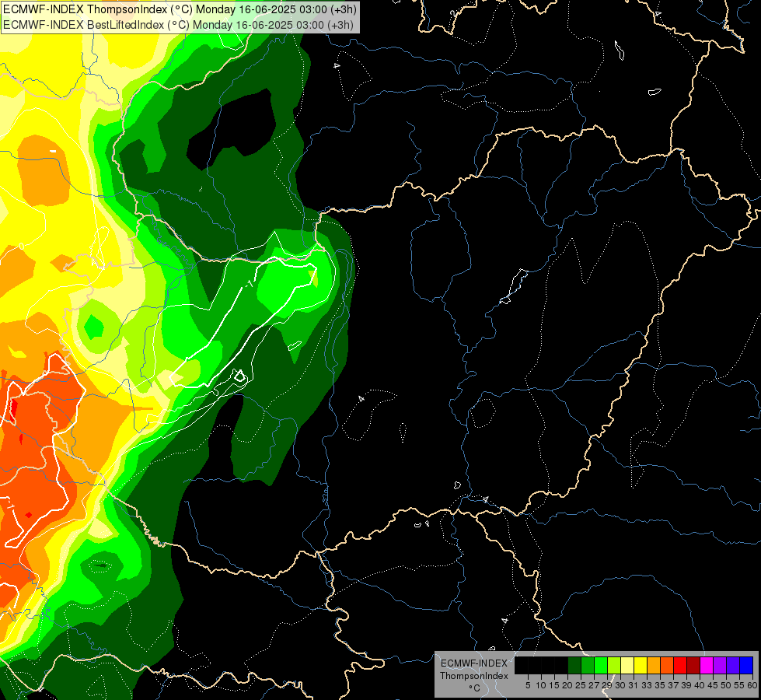This screenshot has width=761, height=700.
Task: Click the legend tick value '39'
Action: pos(686,685)
